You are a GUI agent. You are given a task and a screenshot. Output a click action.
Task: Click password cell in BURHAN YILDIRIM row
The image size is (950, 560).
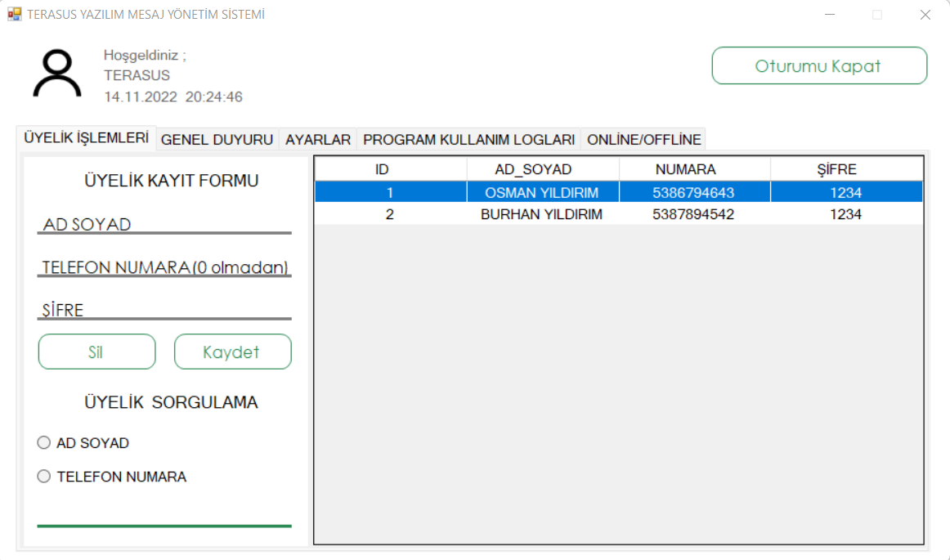pyautogui.click(x=846, y=214)
